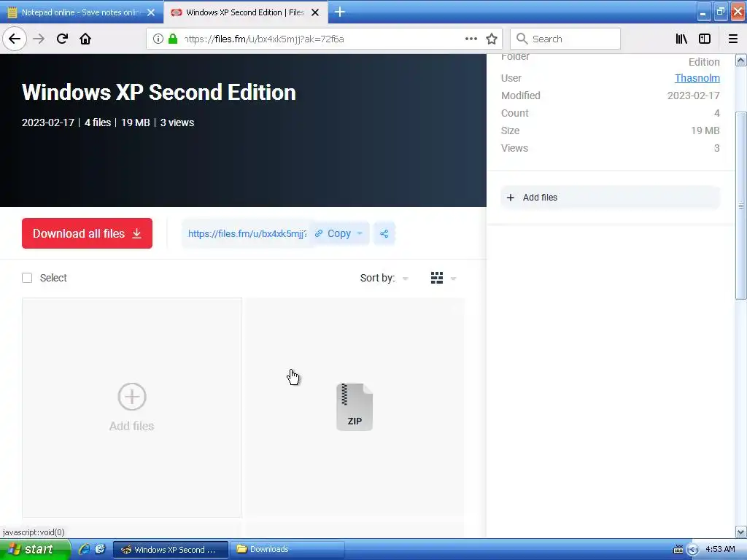Open the Windows Start menu

point(35,549)
